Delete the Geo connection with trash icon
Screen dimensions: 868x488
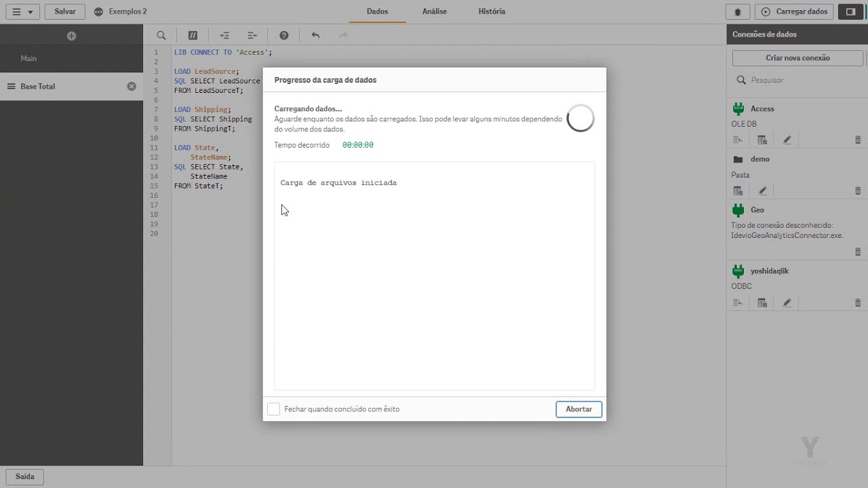tap(858, 252)
